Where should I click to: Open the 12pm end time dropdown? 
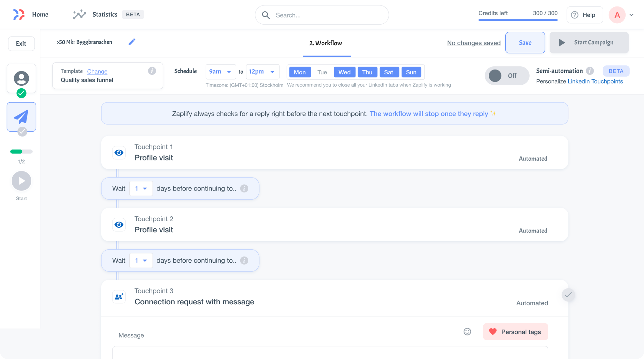pos(263,71)
